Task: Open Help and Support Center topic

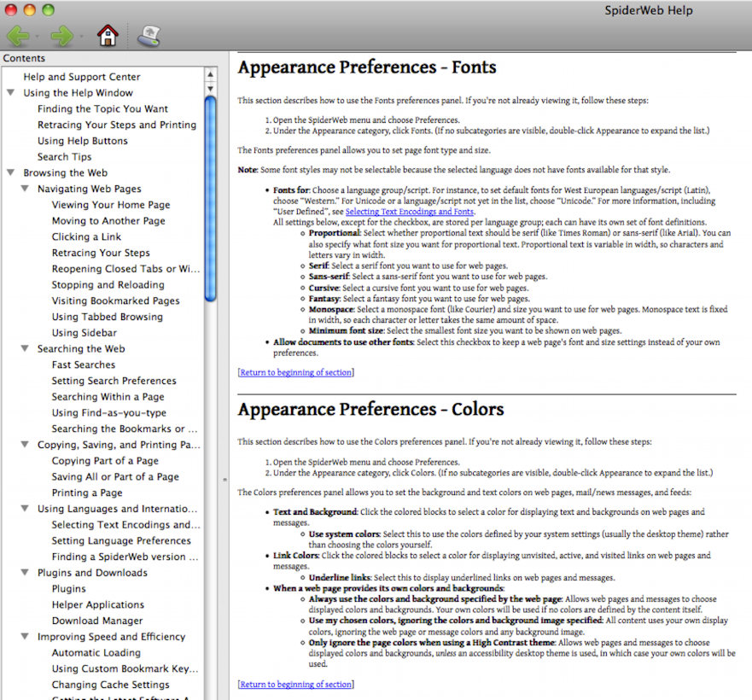Action: point(82,77)
